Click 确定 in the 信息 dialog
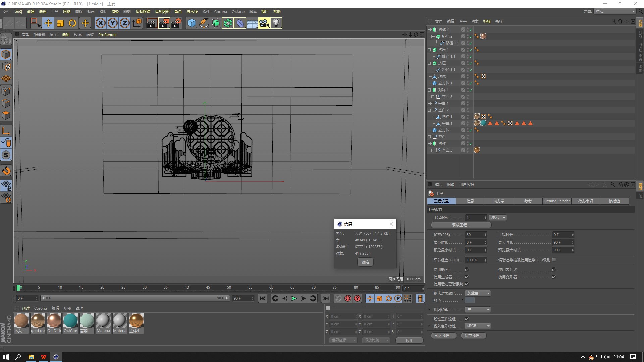Screen dimensions: 644x362 [x=365, y=262]
